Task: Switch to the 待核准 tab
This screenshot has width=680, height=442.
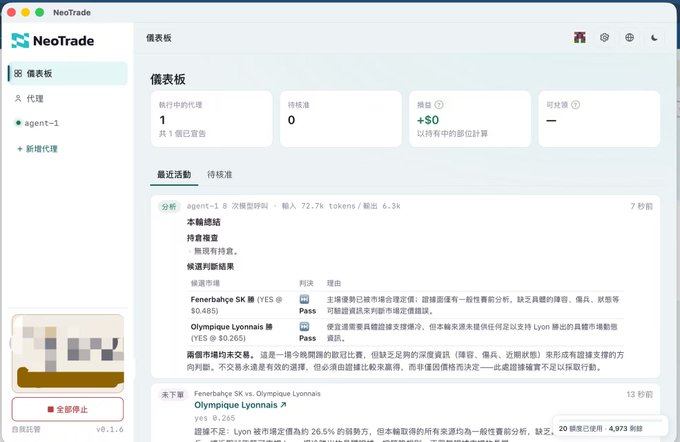Action: pyautogui.click(x=219, y=174)
